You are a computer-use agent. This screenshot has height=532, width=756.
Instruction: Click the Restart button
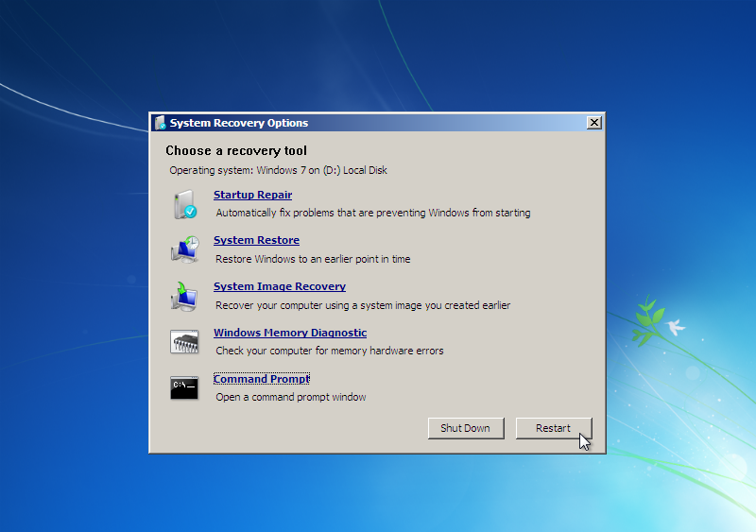(554, 428)
